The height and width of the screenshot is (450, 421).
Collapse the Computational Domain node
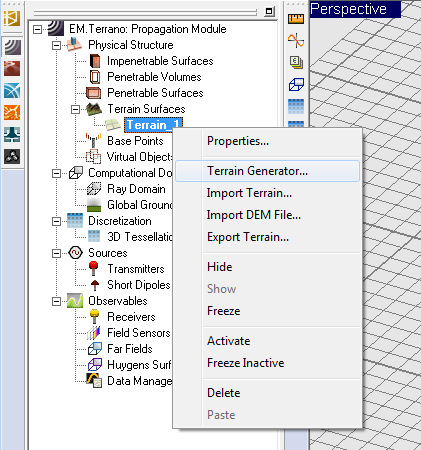pos(57,173)
